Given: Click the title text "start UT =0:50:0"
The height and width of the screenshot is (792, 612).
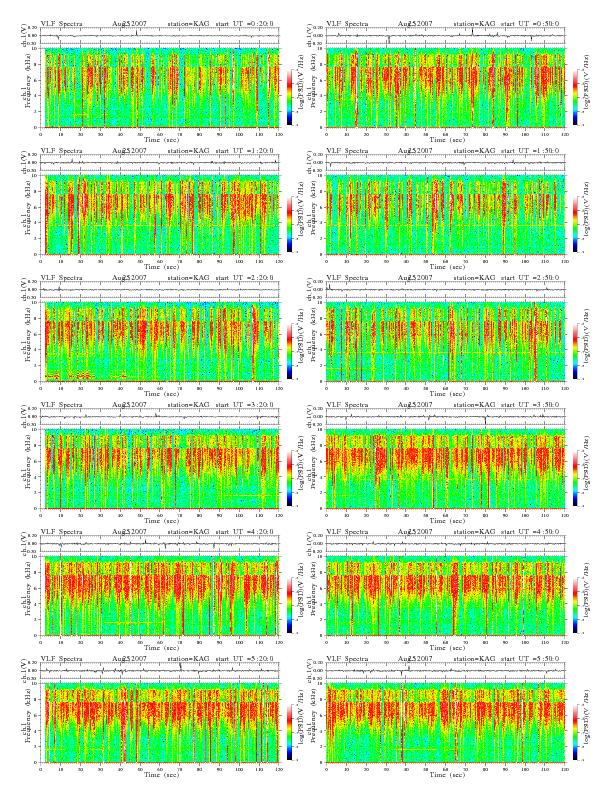Looking at the screenshot, I should point(530,24).
